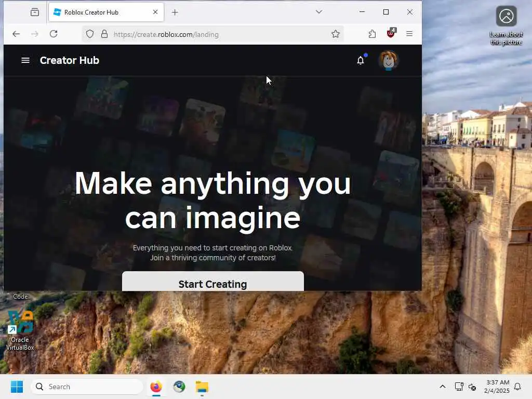532x399 pixels.
Task: Minimize the Firefox window
Action: tap(362, 12)
